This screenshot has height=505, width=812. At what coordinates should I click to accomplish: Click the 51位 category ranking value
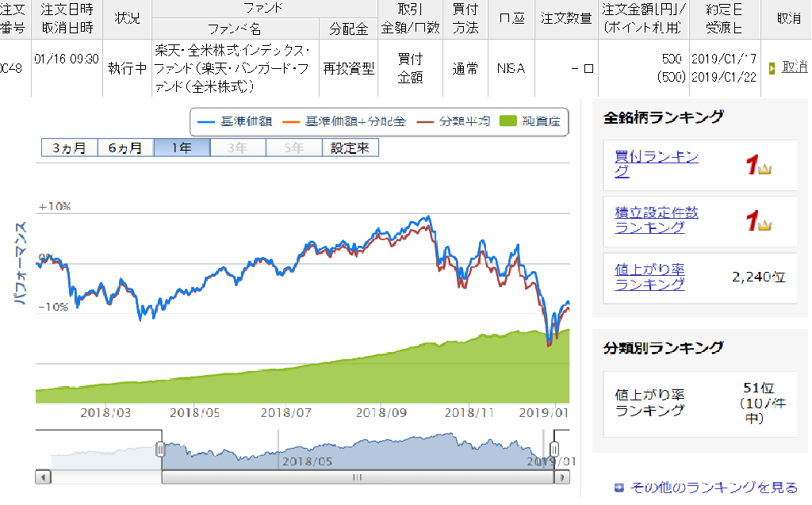point(759,388)
